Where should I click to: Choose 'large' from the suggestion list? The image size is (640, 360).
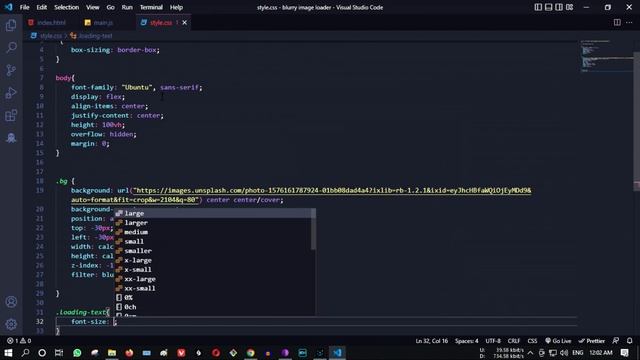[x=214, y=213]
